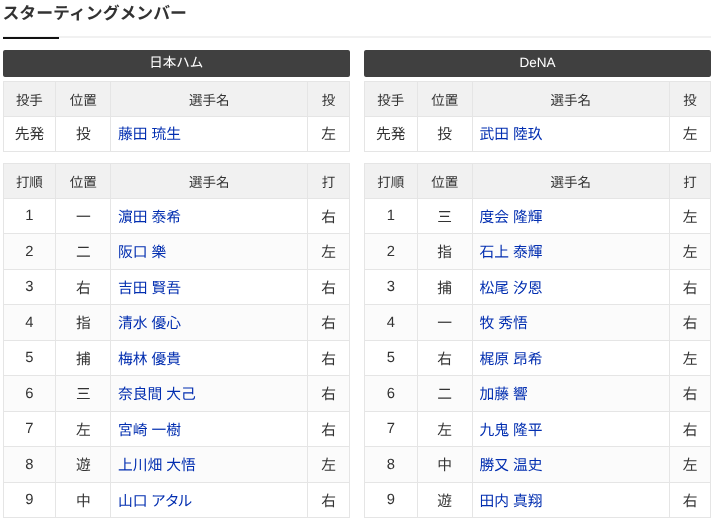Select 宮崎 一樹 name link
716x524 pixels.
tap(149, 429)
